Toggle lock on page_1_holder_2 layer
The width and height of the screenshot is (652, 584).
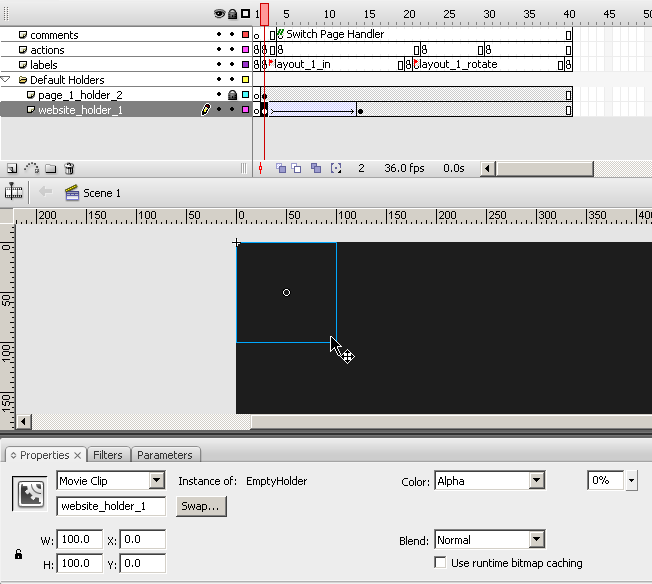[x=232, y=95]
